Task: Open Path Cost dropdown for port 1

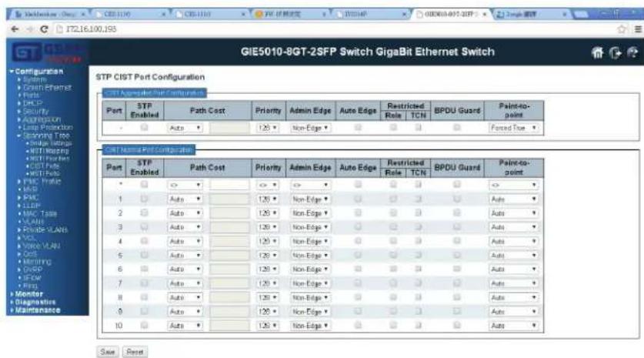Action: point(185,199)
